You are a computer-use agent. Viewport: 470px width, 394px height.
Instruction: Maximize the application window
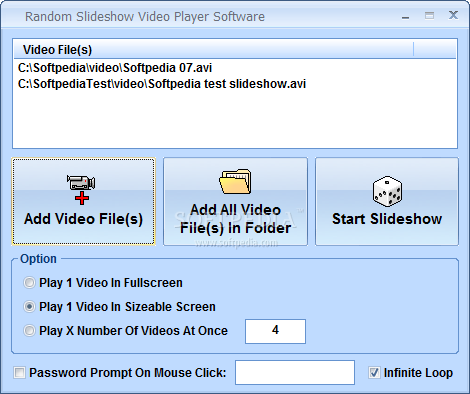429,16
